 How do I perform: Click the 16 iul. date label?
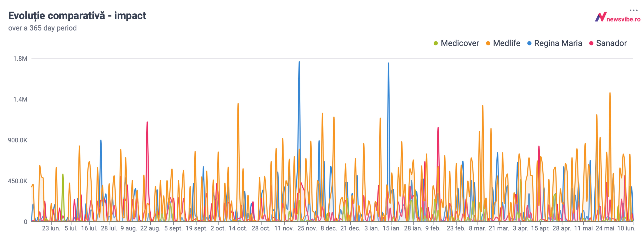(x=89, y=228)
